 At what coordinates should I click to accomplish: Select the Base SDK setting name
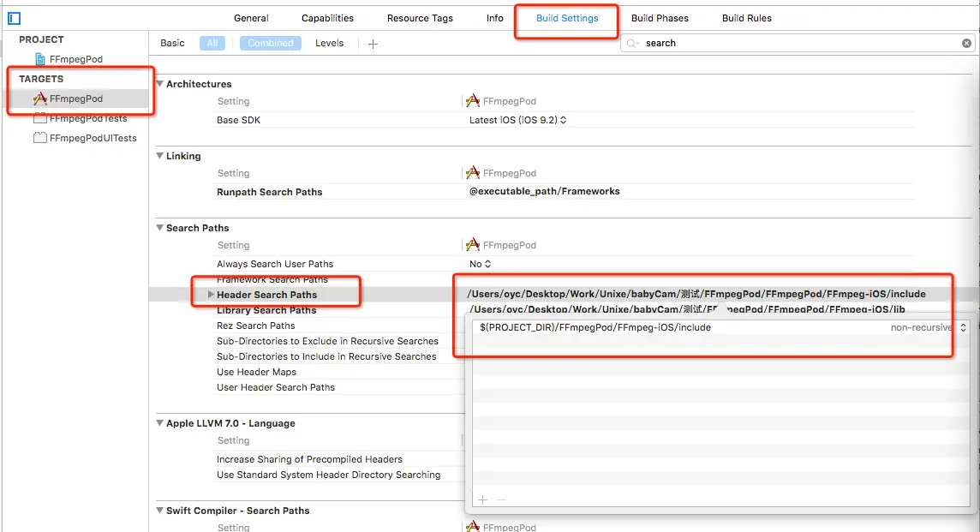point(238,120)
